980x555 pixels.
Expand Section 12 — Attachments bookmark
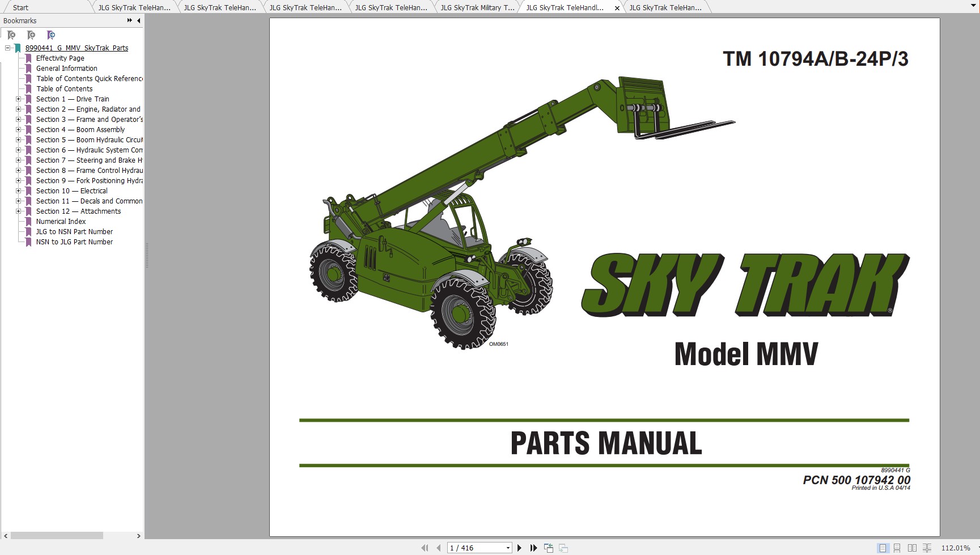point(18,211)
